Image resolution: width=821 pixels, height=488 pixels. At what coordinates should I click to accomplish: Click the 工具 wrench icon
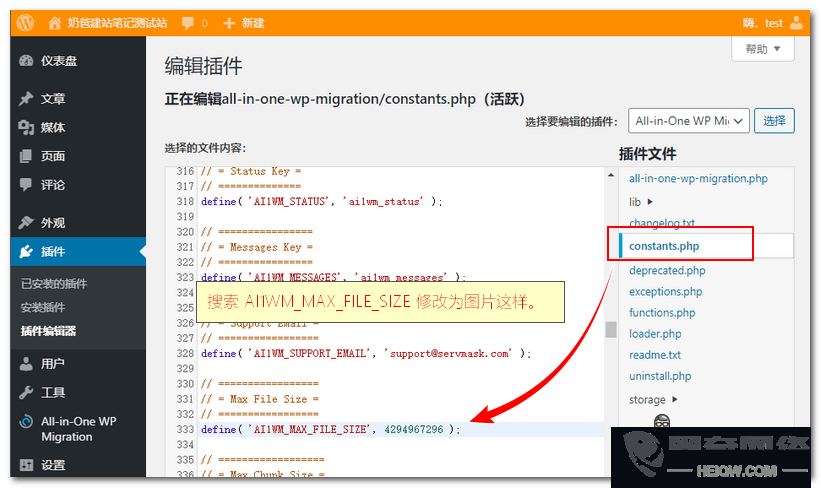click(x=26, y=392)
